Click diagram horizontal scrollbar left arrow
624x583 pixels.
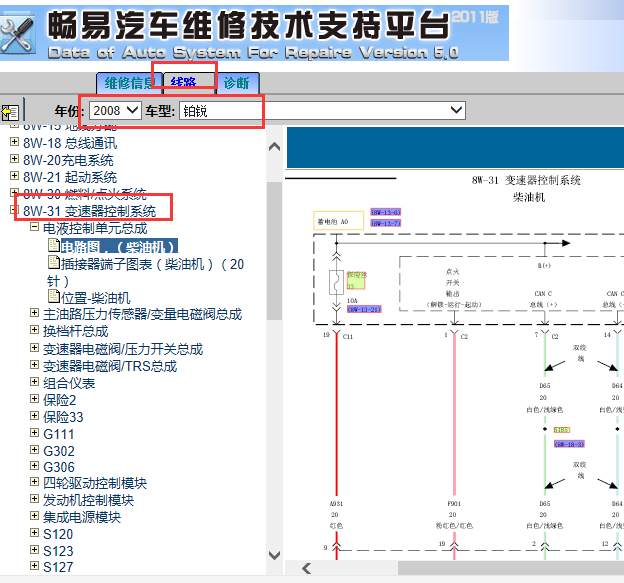(x=306, y=568)
